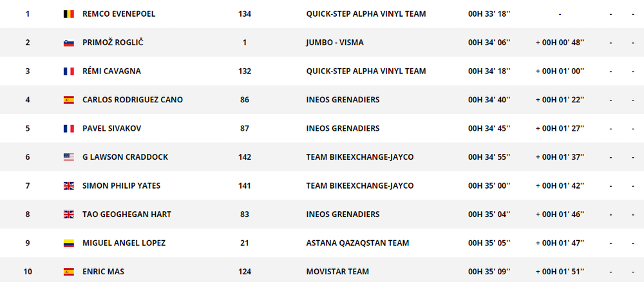Viewport: 644px width, 282px height.
Task: Click bib number 134
Action: [x=244, y=14]
